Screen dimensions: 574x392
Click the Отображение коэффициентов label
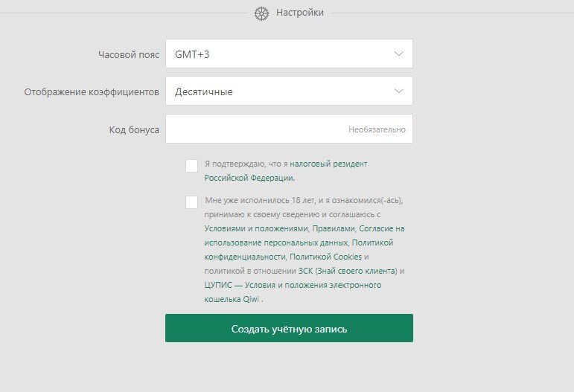92,92
